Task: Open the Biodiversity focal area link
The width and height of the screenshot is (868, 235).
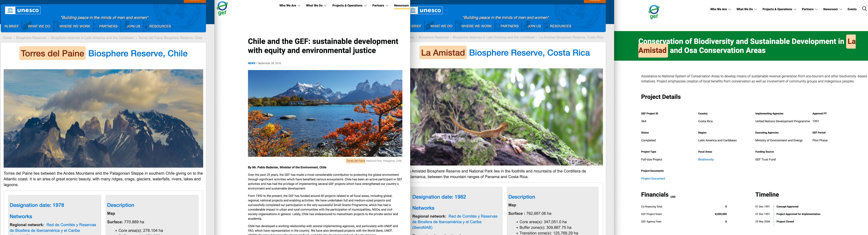Action: 706,159
